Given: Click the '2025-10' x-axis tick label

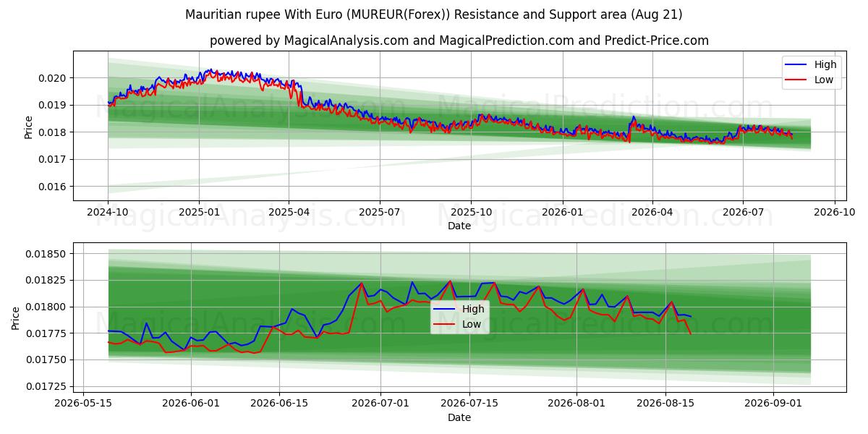Looking at the screenshot, I should point(471,212).
